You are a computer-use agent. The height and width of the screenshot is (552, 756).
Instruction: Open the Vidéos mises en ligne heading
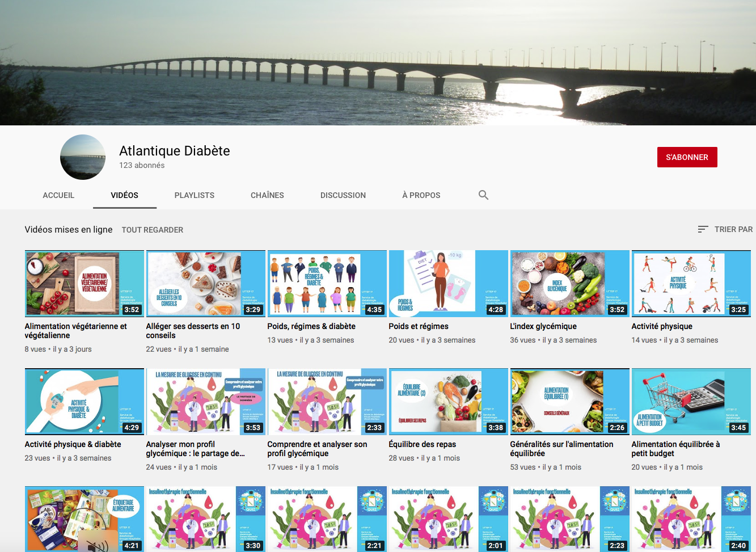pos(69,229)
